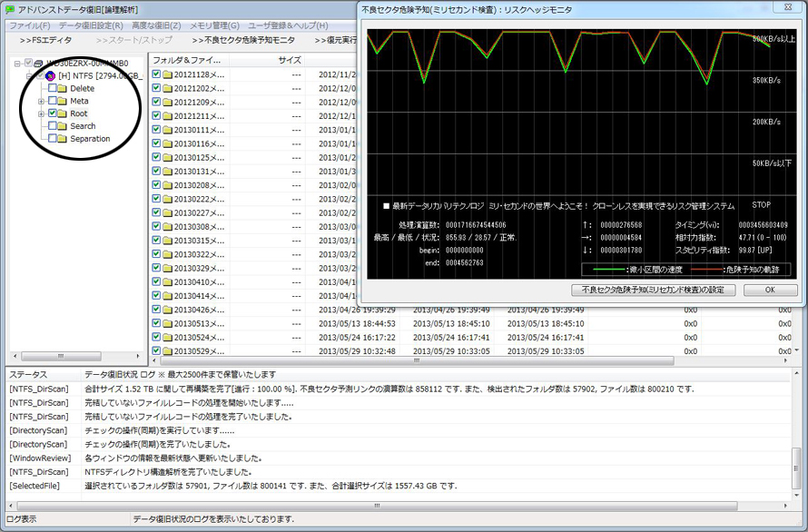This screenshot has width=808, height=532.
Task: Click the folder icon of 20121211 row
Action: click(167, 116)
